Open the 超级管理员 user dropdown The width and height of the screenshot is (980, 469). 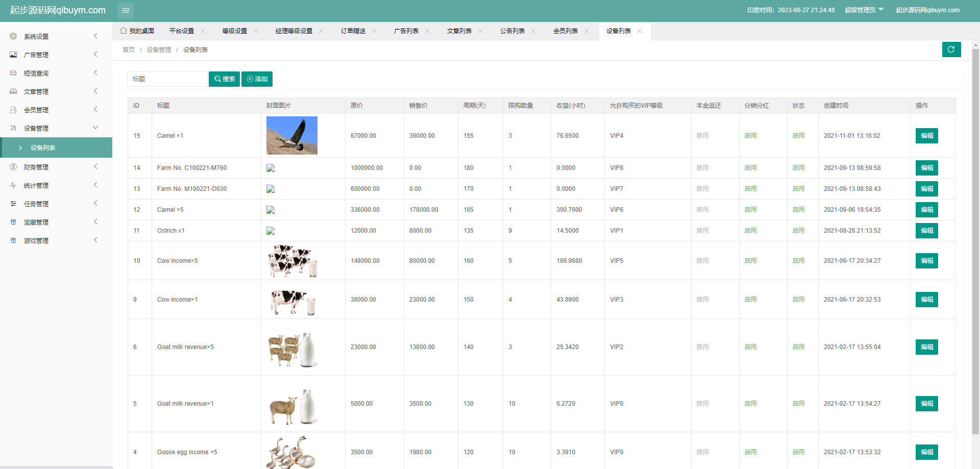click(x=864, y=10)
